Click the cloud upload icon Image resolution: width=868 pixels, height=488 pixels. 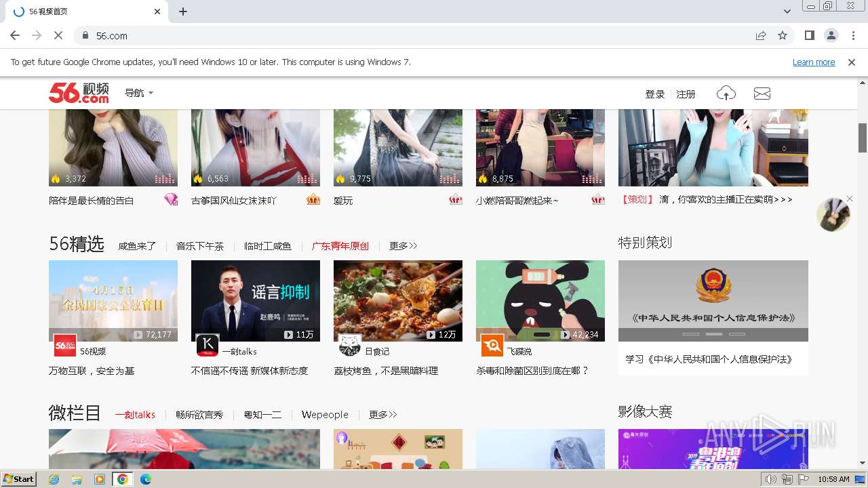pyautogui.click(x=726, y=94)
